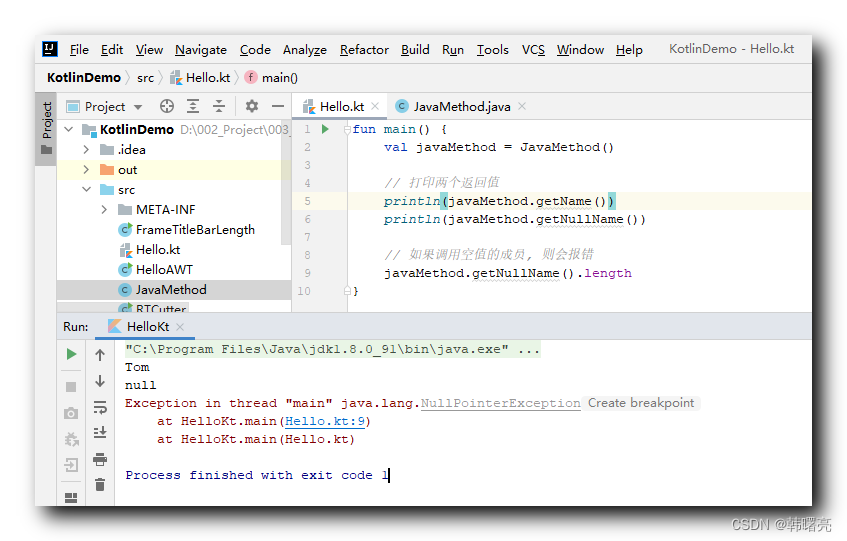Select Hello.kt in project tree
This screenshot has height=541, width=847.
tap(158, 249)
